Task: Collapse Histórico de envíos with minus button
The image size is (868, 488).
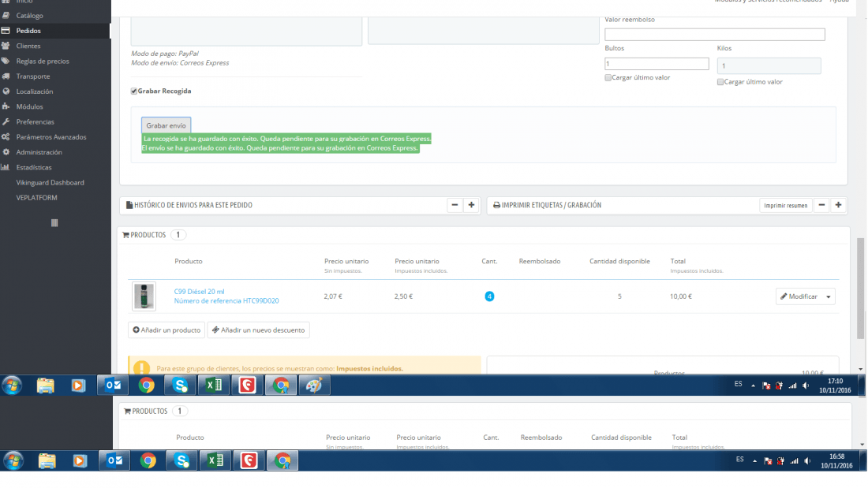Action: point(455,205)
